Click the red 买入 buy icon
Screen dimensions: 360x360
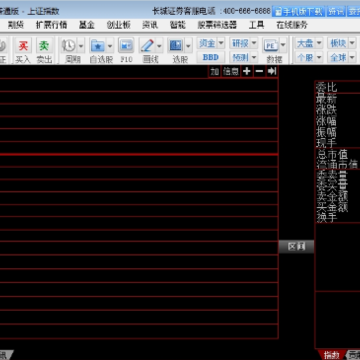[23, 45]
